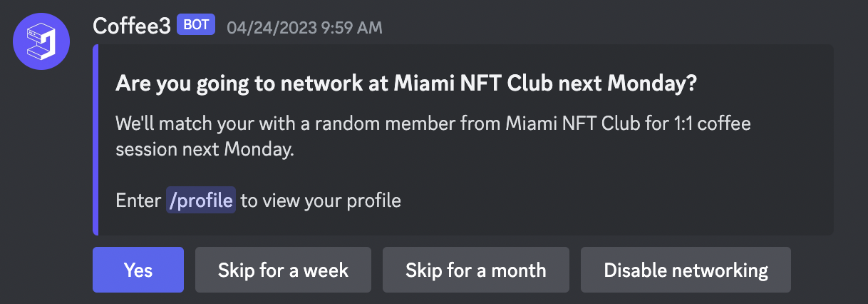Image resolution: width=868 pixels, height=304 pixels.
Task: Click the BOT badge next to Coffee3
Action: point(196,26)
